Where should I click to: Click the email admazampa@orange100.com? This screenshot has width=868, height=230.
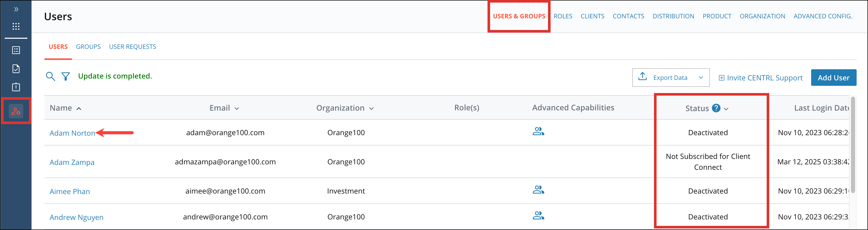coord(225,162)
